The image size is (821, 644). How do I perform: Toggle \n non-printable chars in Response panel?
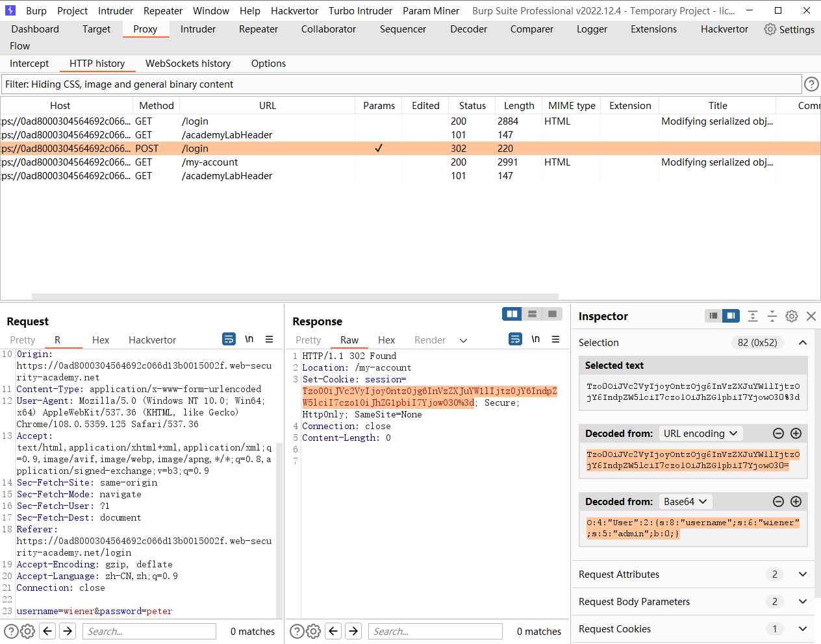[x=535, y=339]
